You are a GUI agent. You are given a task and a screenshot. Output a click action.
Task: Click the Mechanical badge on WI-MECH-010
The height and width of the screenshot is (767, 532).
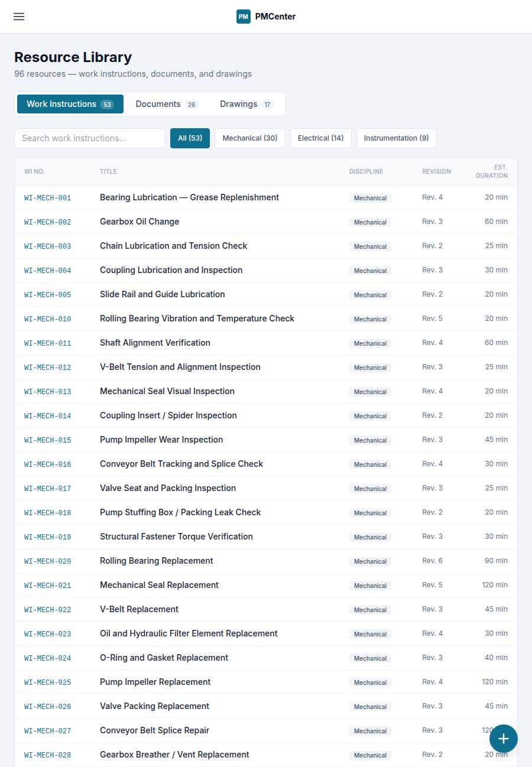(x=370, y=319)
